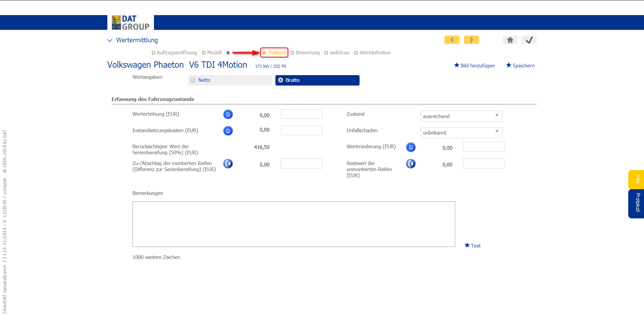Click the icon next to Zu-/Abschlag Reifen
The width and height of the screenshot is (644, 316).
[228, 164]
